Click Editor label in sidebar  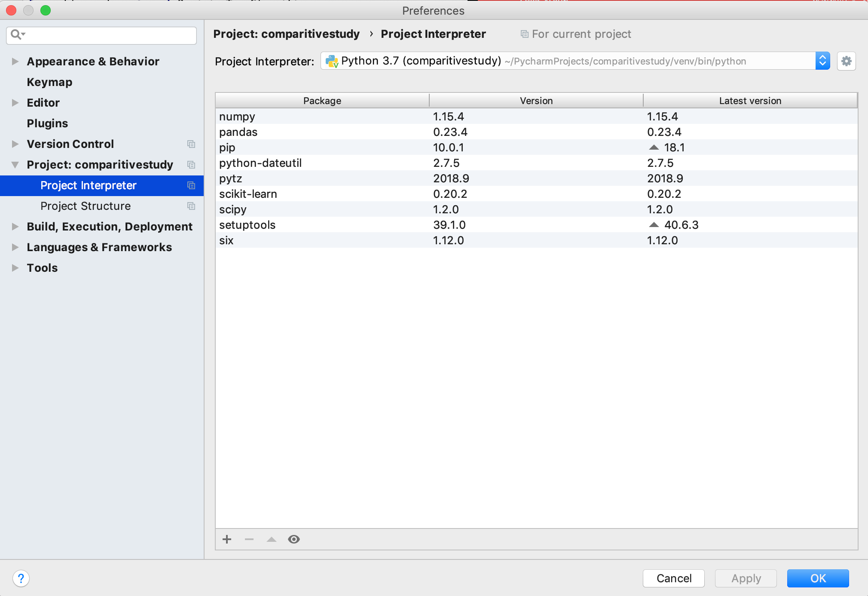(x=43, y=103)
